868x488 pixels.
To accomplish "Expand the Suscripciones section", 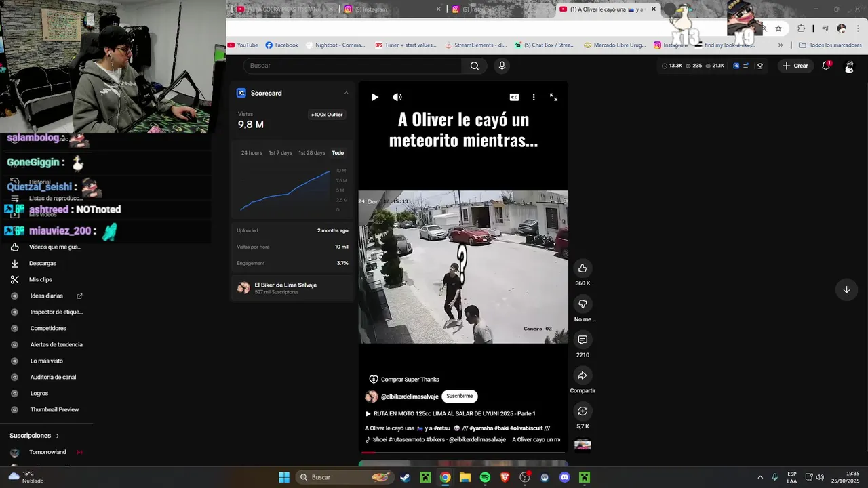I will 35,436.
